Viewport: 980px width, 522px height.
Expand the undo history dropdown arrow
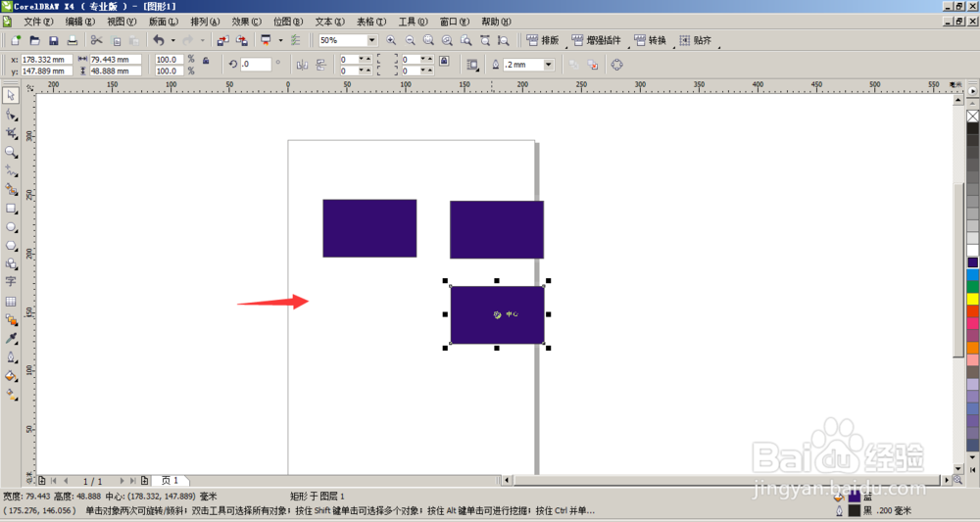[173, 40]
